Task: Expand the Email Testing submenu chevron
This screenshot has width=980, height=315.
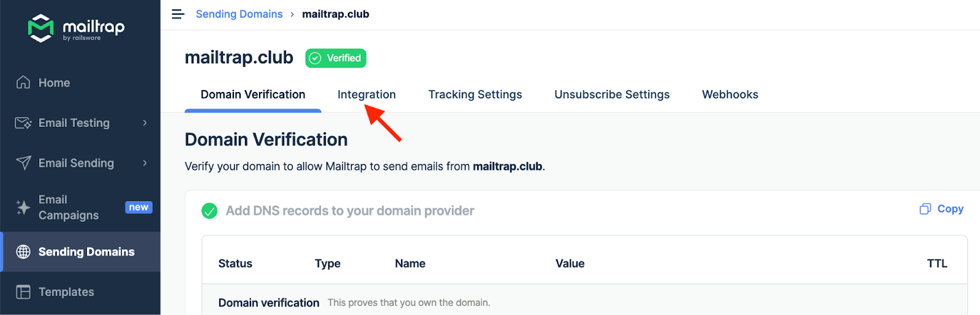Action: pyautogui.click(x=145, y=123)
